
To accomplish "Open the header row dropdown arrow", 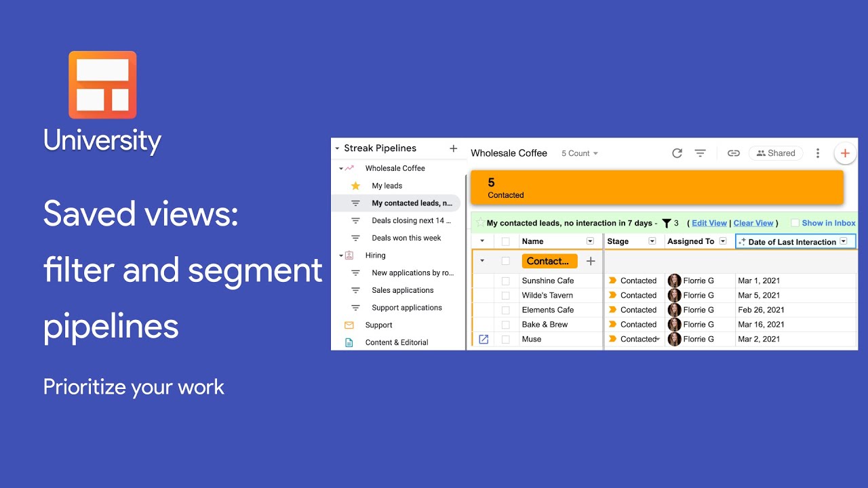I will 482,241.
